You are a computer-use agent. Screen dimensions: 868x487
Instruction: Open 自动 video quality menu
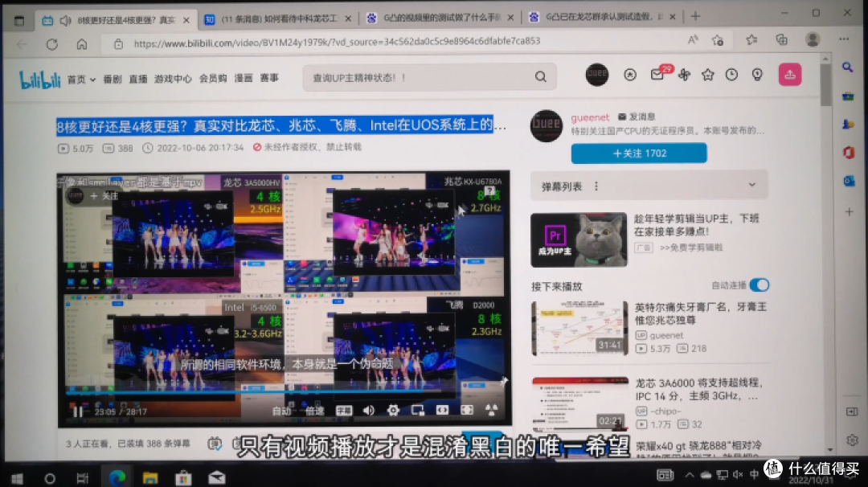[x=281, y=411]
